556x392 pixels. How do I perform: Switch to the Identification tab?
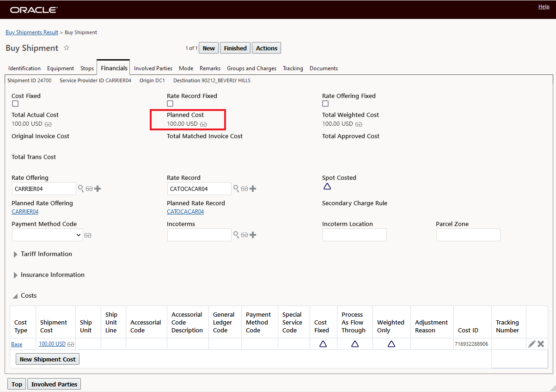coord(24,68)
